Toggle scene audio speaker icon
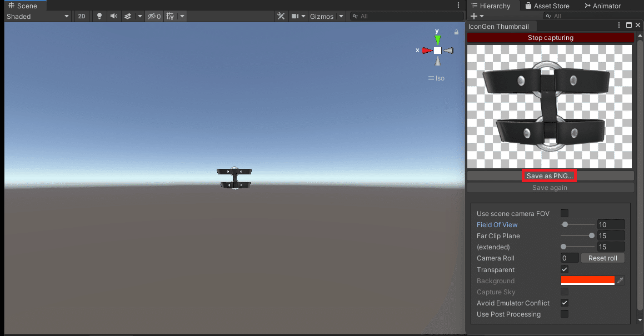The image size is (644, 336). (x=114, y=16)
